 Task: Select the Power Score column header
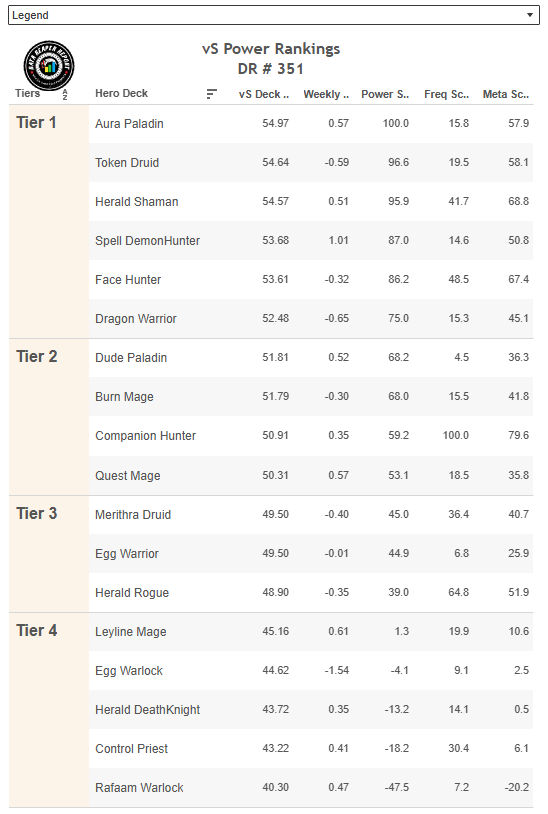[385, 94]
